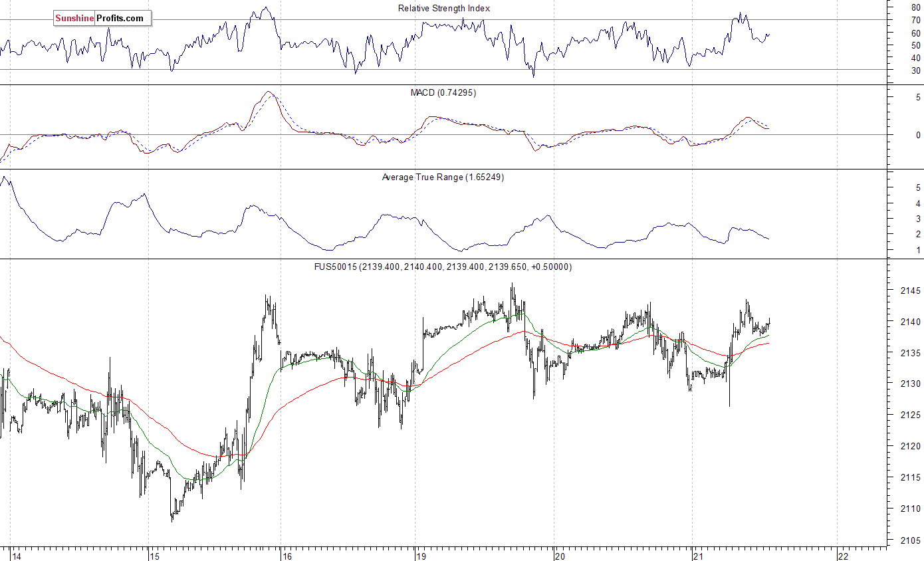
Task: Click the date label 14 on time axis
Action: [17, 556]
